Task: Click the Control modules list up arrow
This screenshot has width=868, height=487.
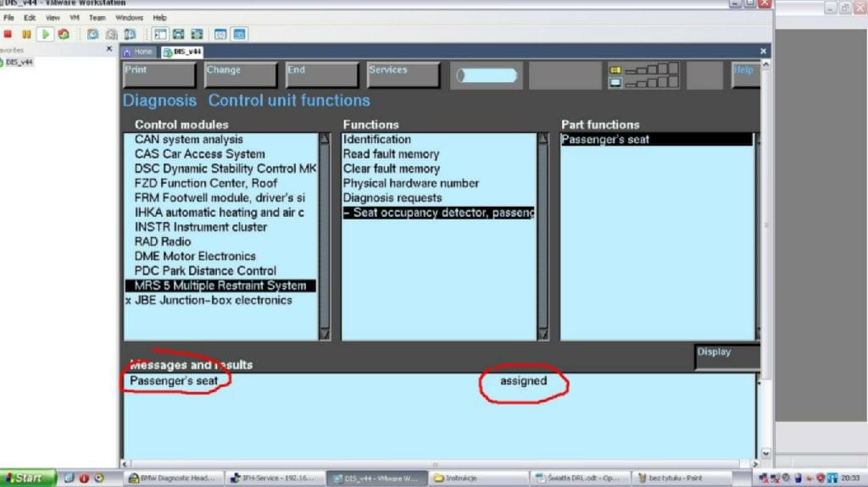Action: click(x=325, y=139)
